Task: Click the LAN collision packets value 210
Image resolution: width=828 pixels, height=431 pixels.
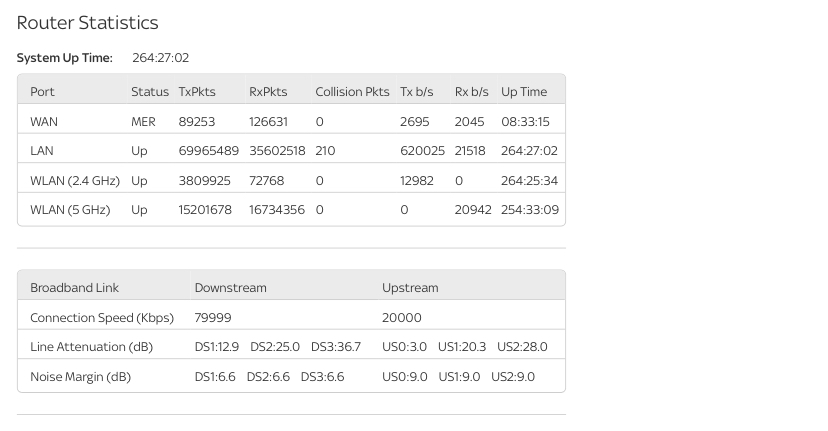Action: point(325,151)
